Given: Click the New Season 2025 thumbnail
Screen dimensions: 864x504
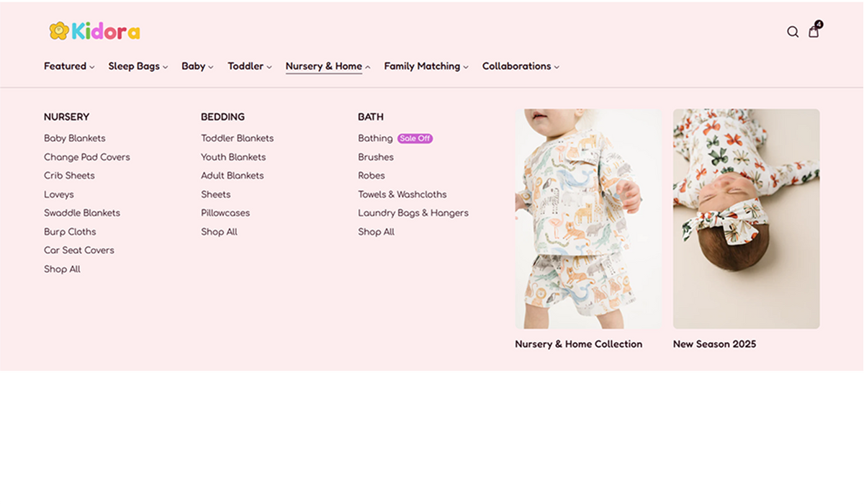Looking at the screenshot, I should pos(746,219).
